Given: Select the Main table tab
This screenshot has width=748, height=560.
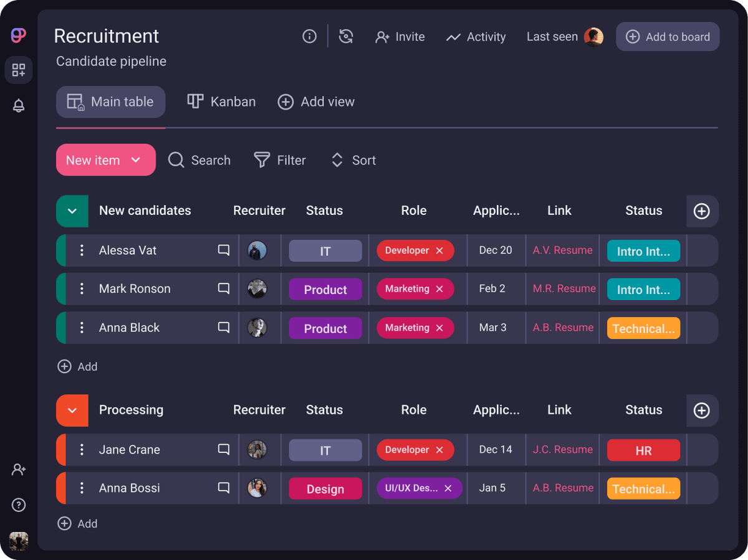Looking at the screenshot, I should click(x=111, y=102).
